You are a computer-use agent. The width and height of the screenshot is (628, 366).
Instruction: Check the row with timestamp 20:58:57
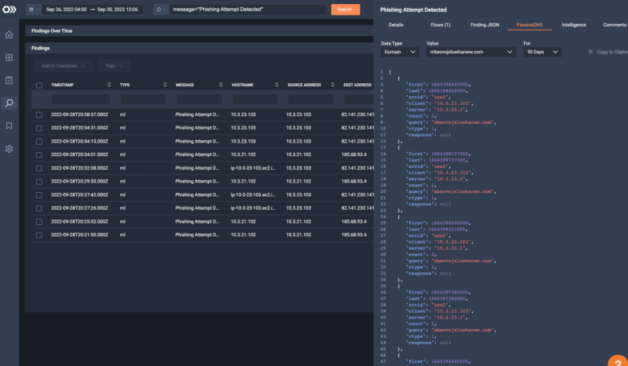coord(39,115)
